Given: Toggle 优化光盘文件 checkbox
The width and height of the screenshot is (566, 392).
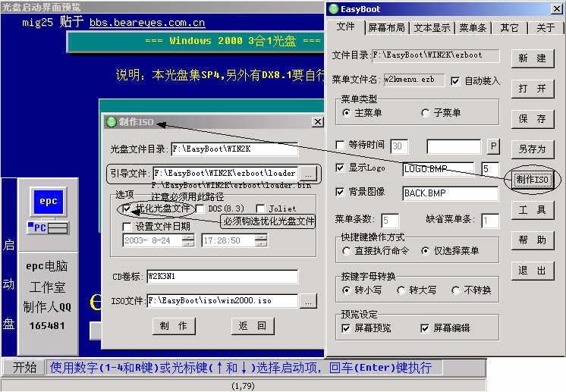Looking at the screenshot, I should (x=127, y=209).
